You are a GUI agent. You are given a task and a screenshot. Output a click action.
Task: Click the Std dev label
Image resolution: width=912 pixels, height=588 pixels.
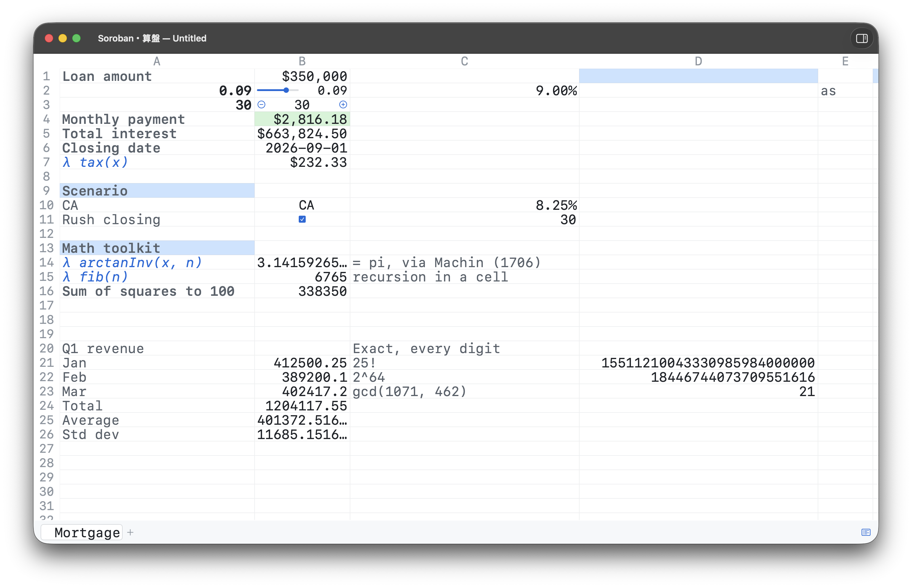tap(90, 434)
